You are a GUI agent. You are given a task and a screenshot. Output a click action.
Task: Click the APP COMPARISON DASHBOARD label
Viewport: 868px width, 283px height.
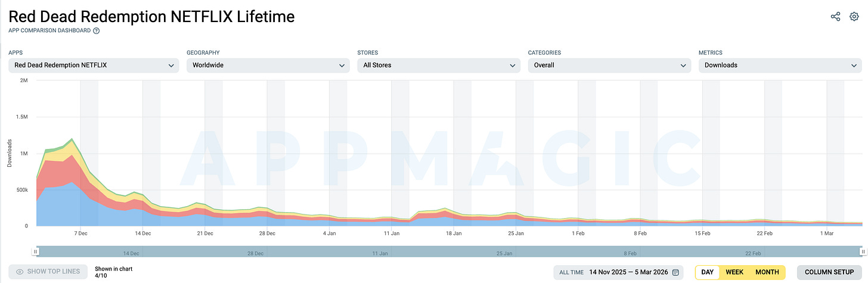pyautogui.click(x=49, y=30)
